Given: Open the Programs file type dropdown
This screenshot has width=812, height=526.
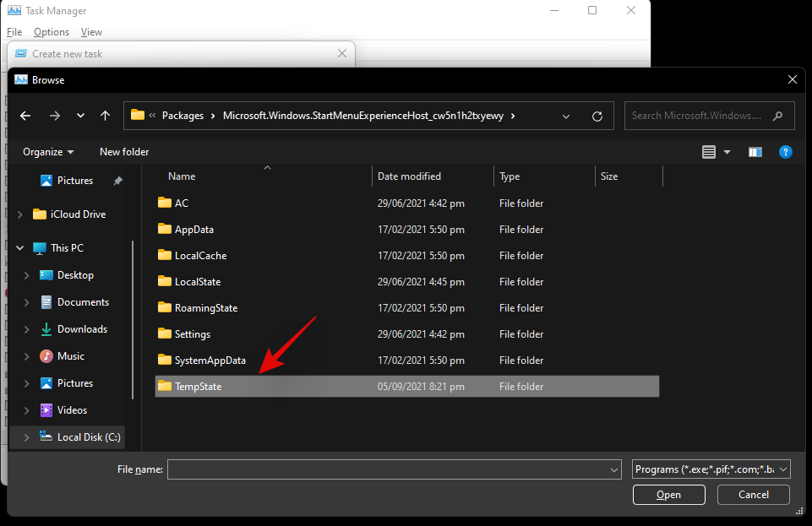Looking at the screenshot, I should tap(711, 469).
